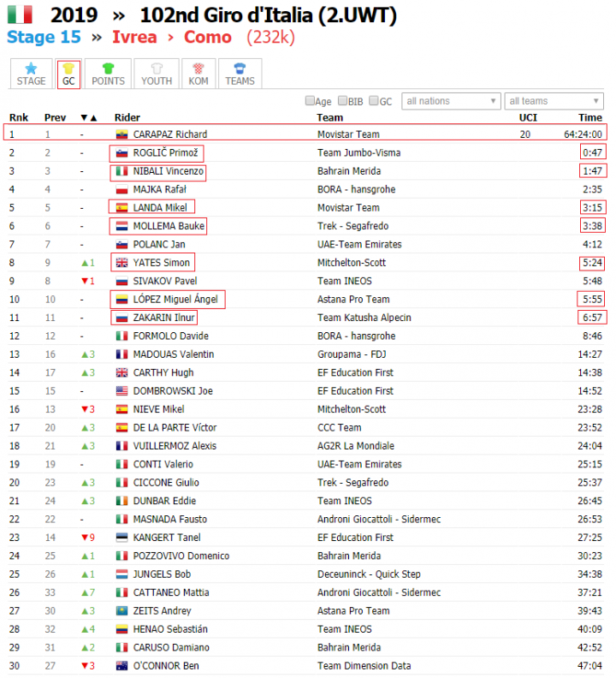Open NIBALI Vincenzo rider profile
The height and width of the screenshot is (678, 616).
click(x=169, y=171)
